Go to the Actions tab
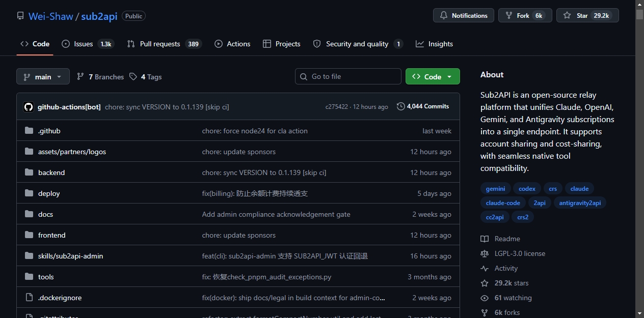This screenshot has width=644, height=318. 232,44
